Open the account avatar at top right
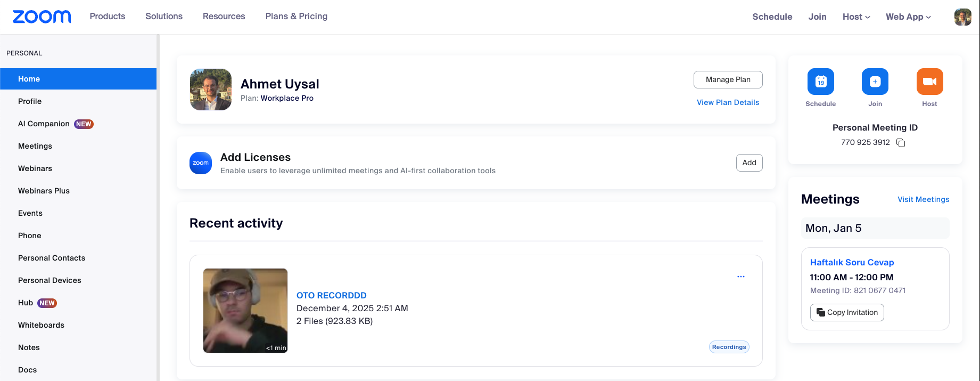980x381 pixels. pos(962,17)
